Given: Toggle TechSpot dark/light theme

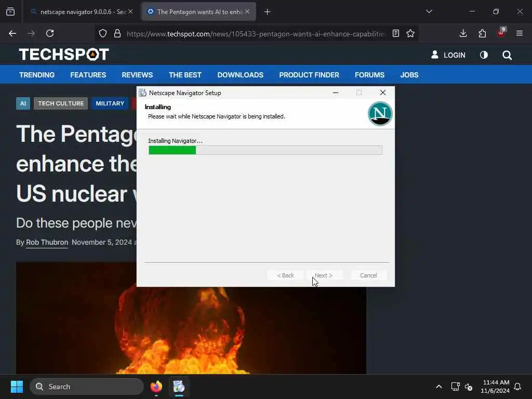Looking at the screenshot, I should coord(484,55).
